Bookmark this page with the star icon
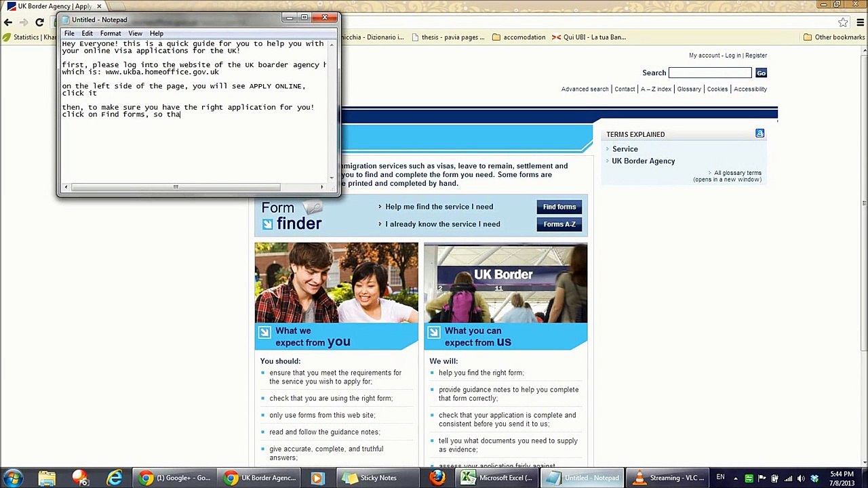Viewport: 868px width, 488px height. 843,22
